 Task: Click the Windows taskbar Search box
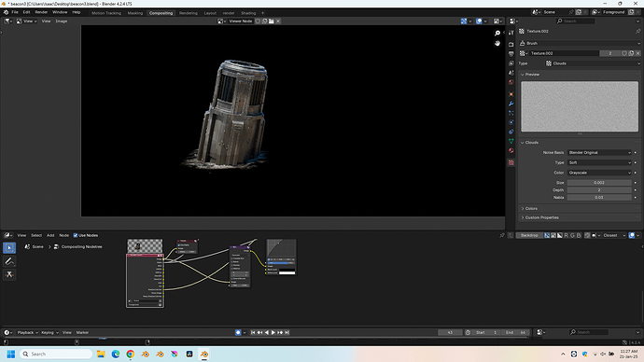56,354
